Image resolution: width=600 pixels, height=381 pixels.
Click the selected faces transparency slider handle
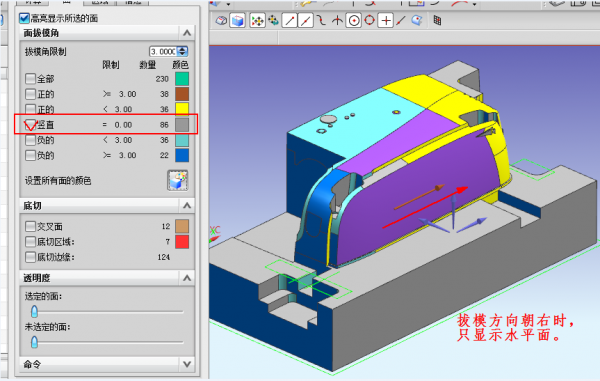point(34,311)
